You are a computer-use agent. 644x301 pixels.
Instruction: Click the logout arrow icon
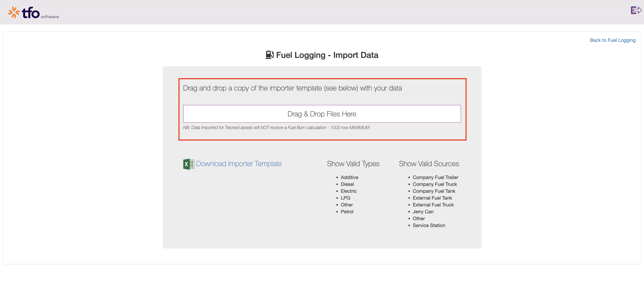coord(636,10)
